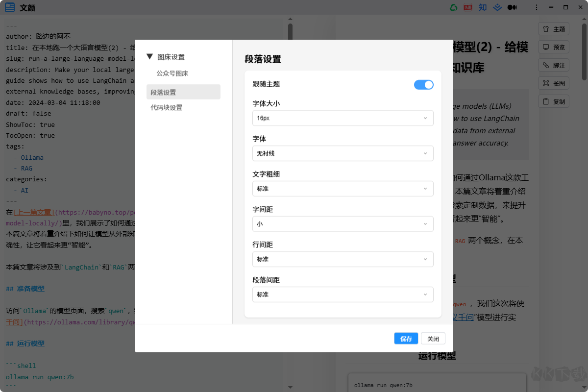Screen dimensions: 588x392
Task: Click the 复制 copy button
Action: coord(554,102)
